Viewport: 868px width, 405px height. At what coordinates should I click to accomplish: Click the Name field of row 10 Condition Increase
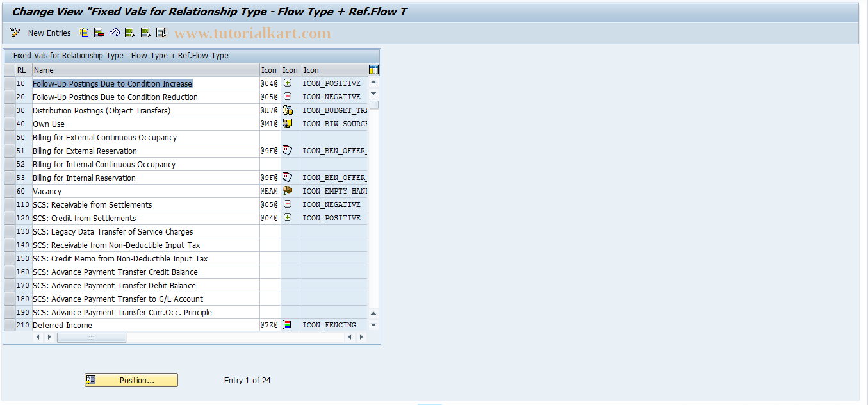(145, 83)
